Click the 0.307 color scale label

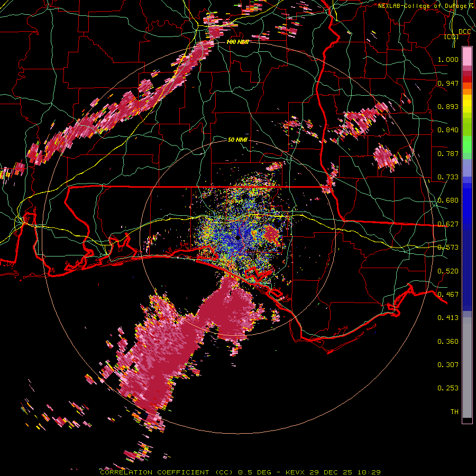(448, 365)
